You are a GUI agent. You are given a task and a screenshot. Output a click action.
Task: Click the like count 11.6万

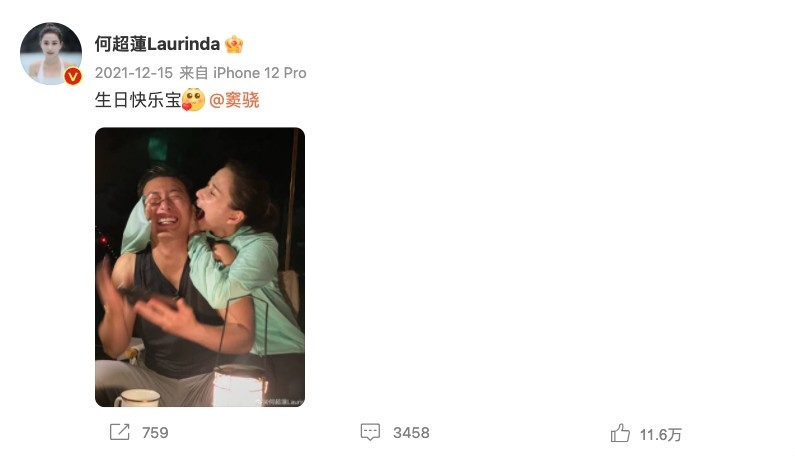coord(661,435)
